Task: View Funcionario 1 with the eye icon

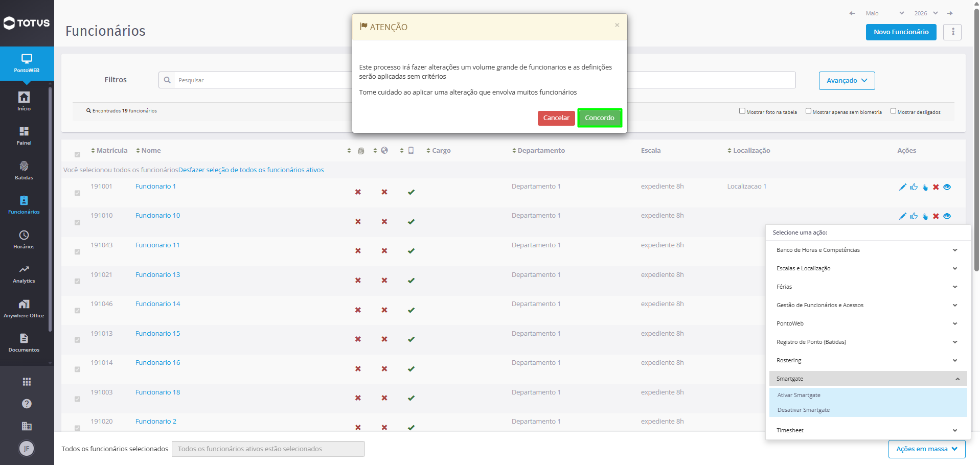Action: click(947, 187)
